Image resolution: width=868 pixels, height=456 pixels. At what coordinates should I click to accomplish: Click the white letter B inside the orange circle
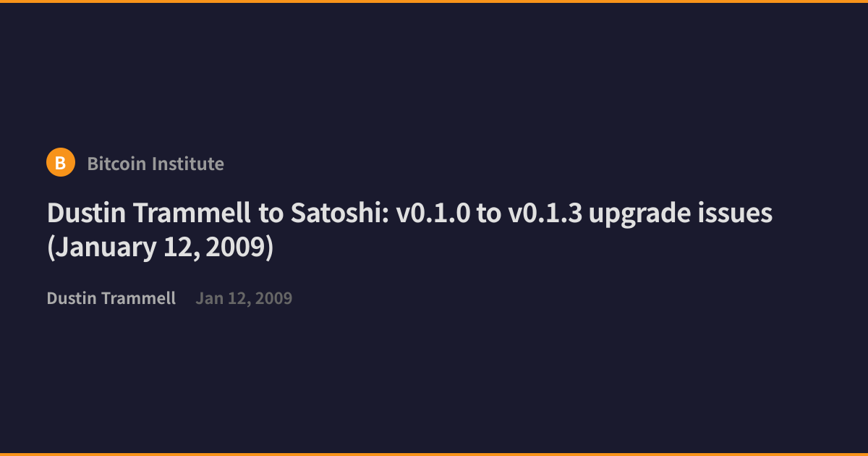(61, 164)
